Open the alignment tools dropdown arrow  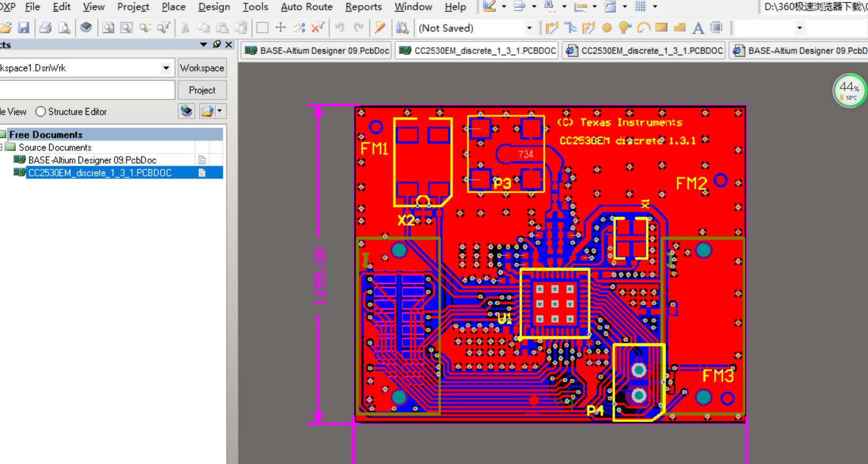[534, 7]
